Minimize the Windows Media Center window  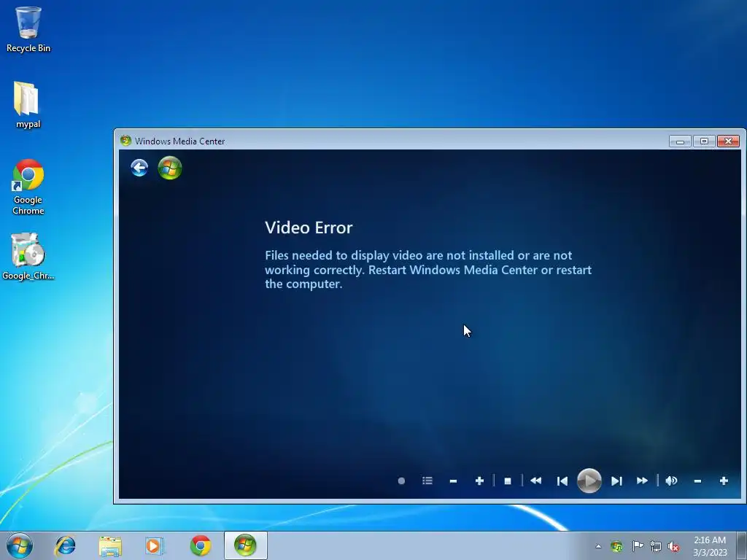click(680, 141)
